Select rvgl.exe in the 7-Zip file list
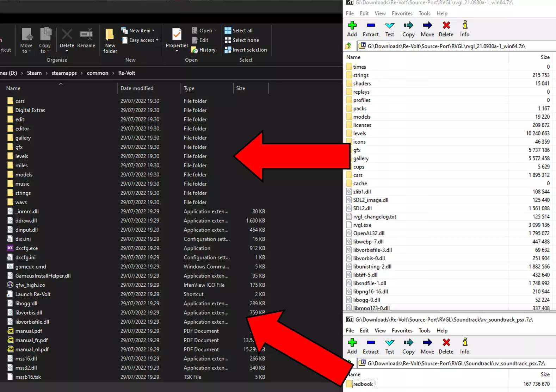The height and width of the screenshot is (392, 556). click(362, 225)
